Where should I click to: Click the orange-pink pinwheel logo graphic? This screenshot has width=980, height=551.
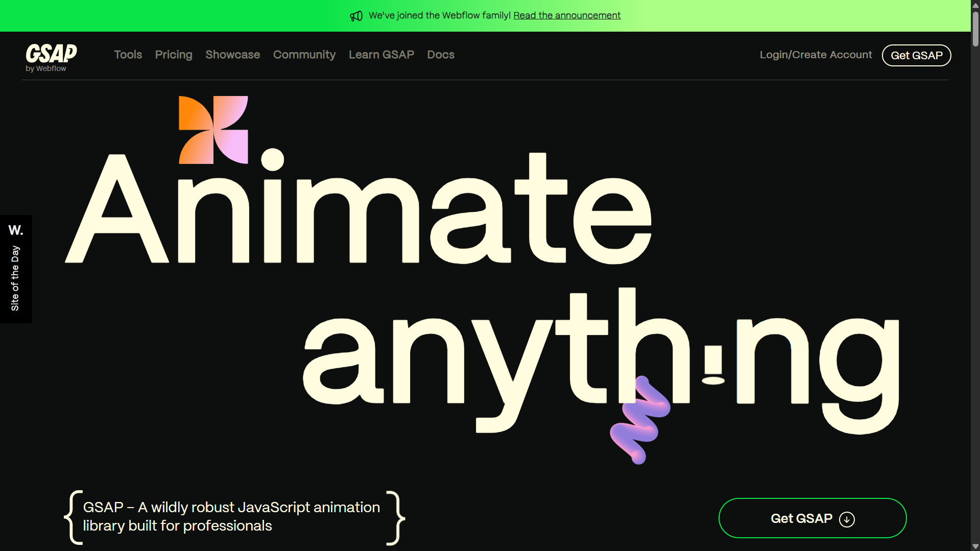coord(212,129)
